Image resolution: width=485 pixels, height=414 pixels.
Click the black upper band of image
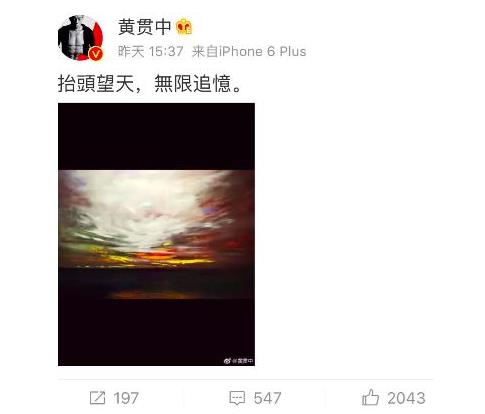(x=156, y=136)
